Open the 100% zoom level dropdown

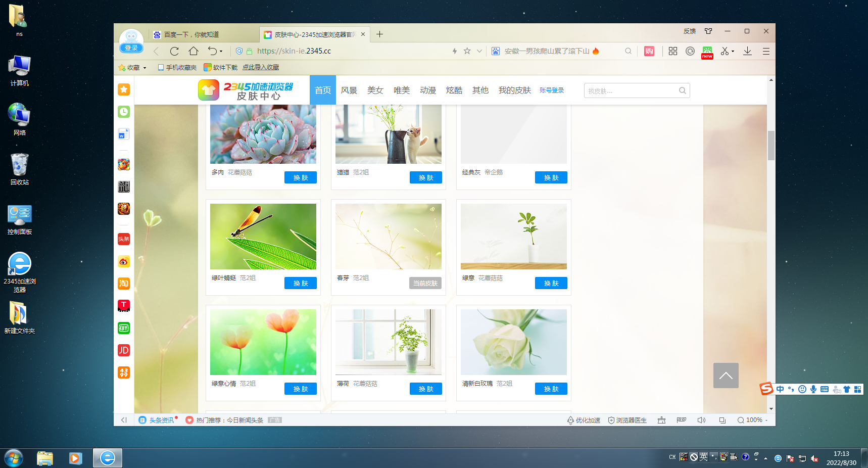(752, 420)
